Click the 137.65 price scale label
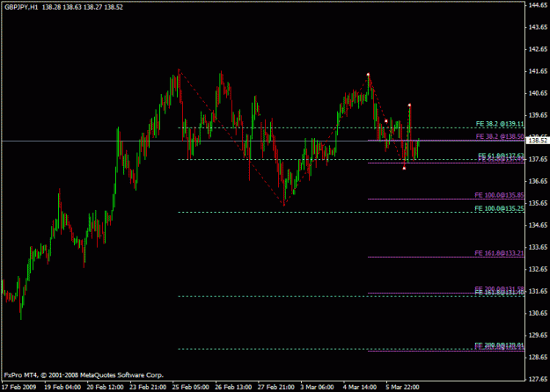Viewport: 550px width, 392px height. coord(538,159)
